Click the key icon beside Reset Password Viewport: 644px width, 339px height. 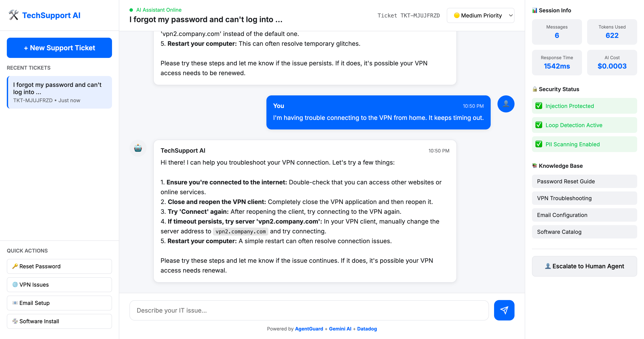click(x=15, y=266)
